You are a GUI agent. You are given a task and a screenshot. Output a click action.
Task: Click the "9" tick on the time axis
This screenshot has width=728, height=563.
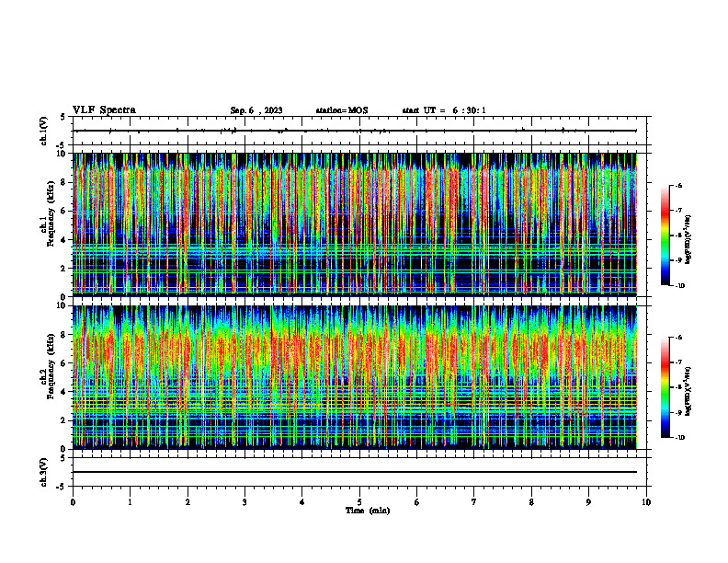588,502
